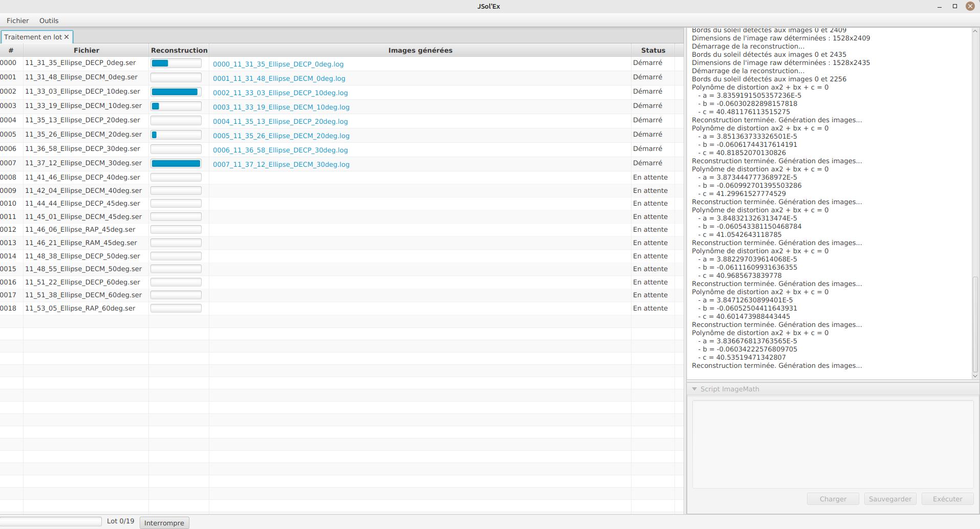
Task: Click the Reconstruction column header
Action: [179, 50]
